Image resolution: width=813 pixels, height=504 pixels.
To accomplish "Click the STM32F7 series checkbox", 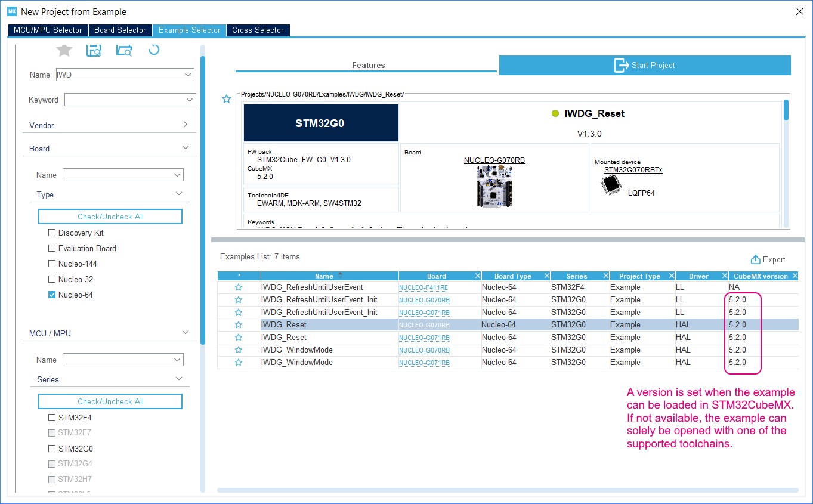I will (52, 433).
